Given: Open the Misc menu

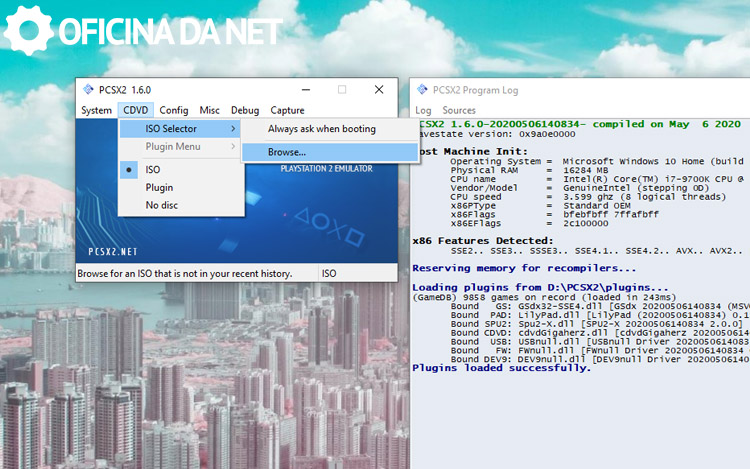Looking at the screenshot, I should pos(210,110).
